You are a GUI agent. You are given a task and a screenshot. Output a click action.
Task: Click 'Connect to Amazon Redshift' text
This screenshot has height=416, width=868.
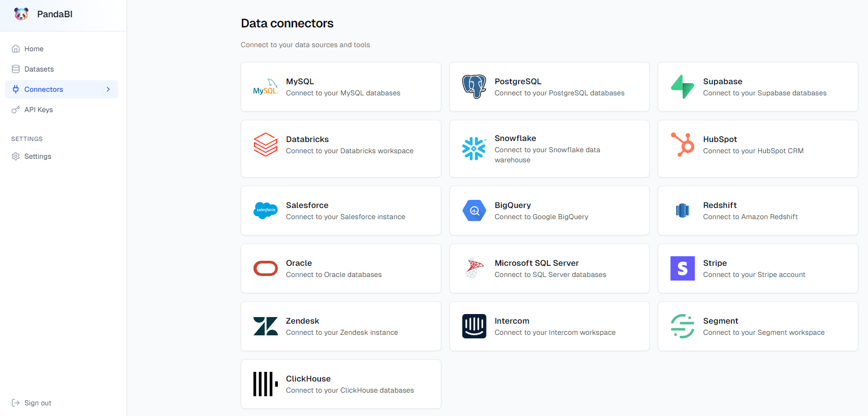pos(750,217)
